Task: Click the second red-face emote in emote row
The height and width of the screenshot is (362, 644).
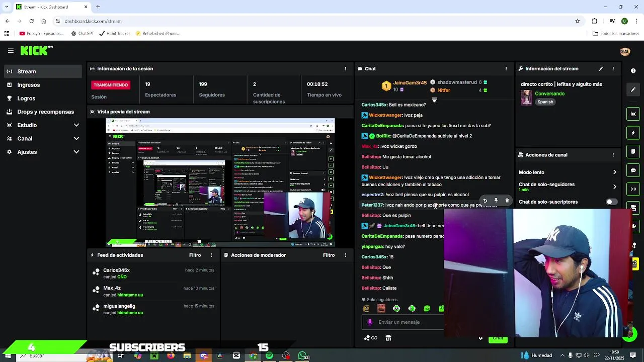Action: [381, 309]
